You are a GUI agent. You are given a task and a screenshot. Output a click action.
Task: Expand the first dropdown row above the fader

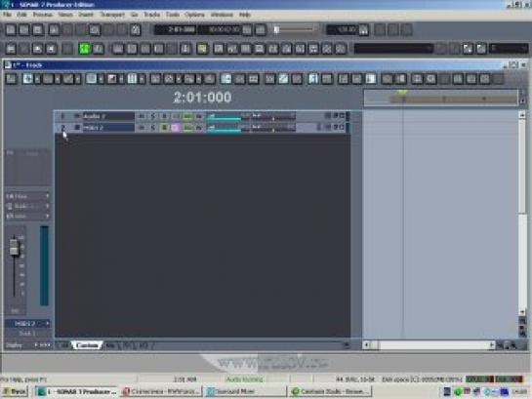click(x=28, y=196)
